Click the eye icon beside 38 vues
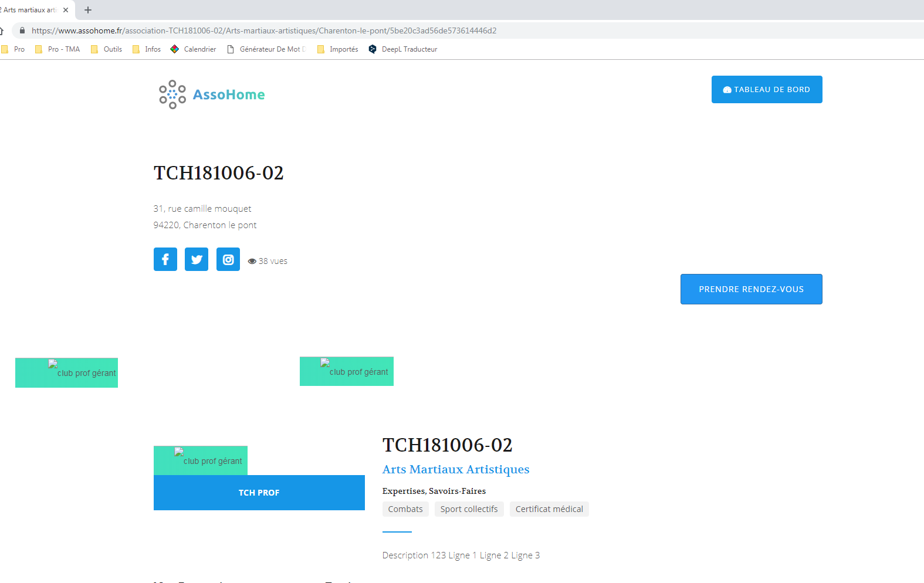This screenshot has width=924, height=583. coord(252,262)
